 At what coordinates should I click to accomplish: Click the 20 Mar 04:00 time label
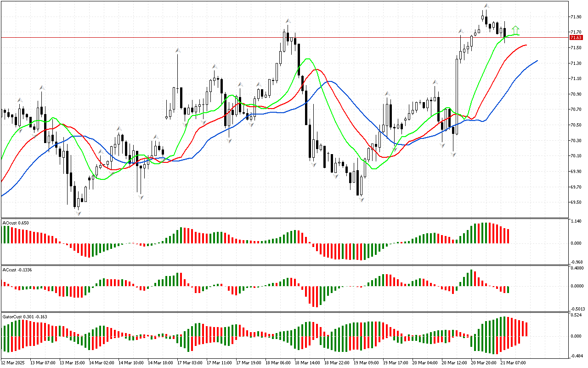tap(425, 363)
